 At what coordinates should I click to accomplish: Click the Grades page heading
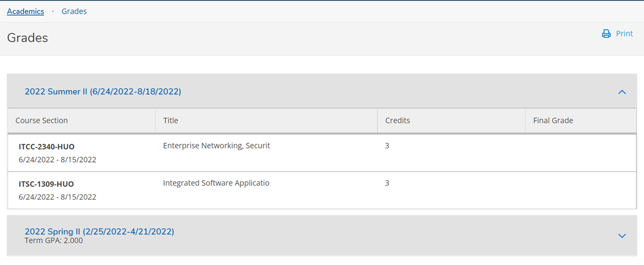click(28, 38)
